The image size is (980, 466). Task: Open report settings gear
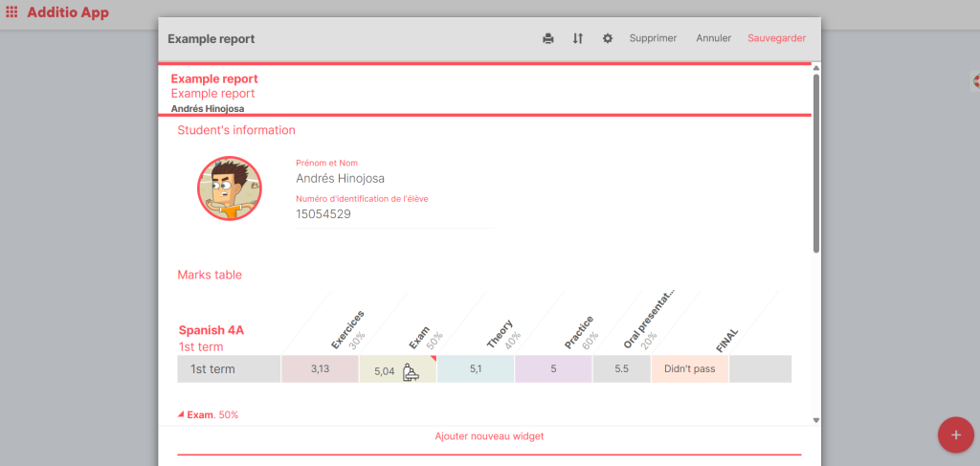point(608,38)
